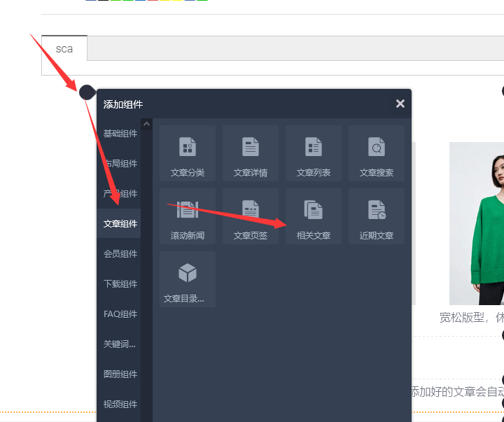The width and height of the screenshot is (504, 422).
Task: Click the dark round add-component handle
Action: tap(87, 92)
